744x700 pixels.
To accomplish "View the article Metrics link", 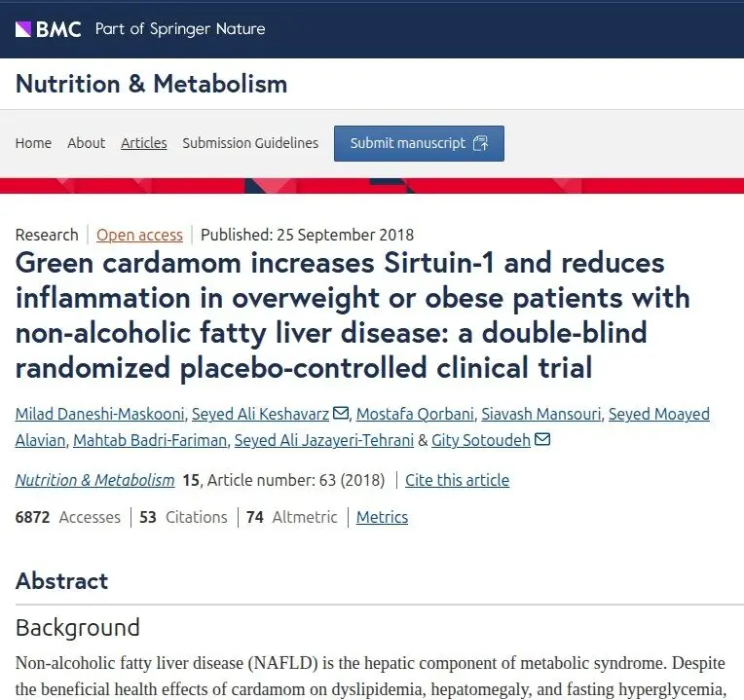I will point(382,517).
